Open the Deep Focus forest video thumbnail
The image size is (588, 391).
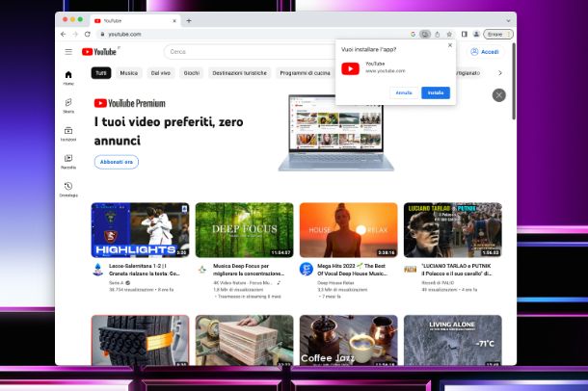point(245,230)
